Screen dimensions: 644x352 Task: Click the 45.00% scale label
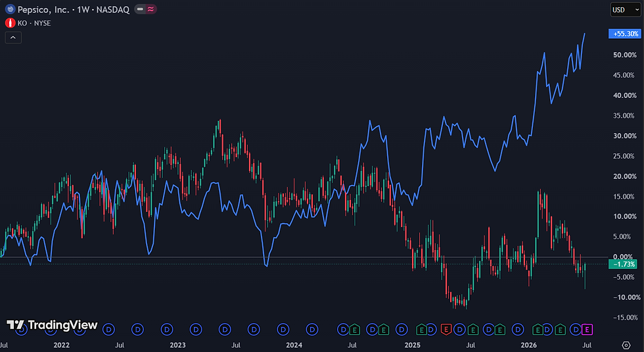pos(625,75)
